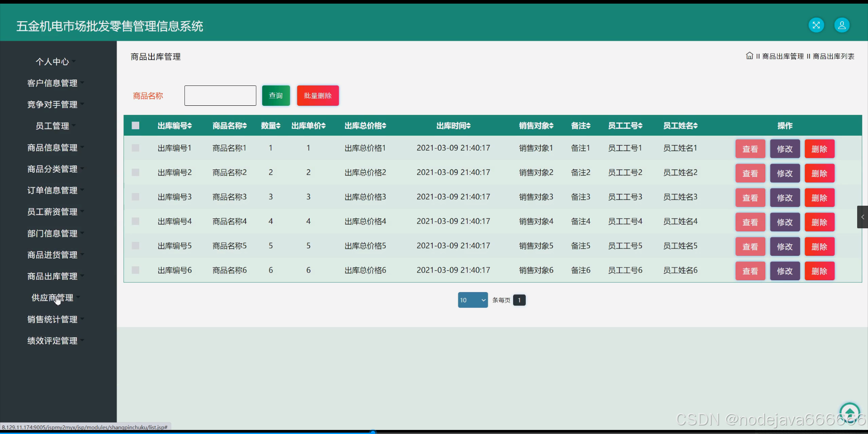Click the exit icon at top right
The image size is (868, 434).
(816, 25)
